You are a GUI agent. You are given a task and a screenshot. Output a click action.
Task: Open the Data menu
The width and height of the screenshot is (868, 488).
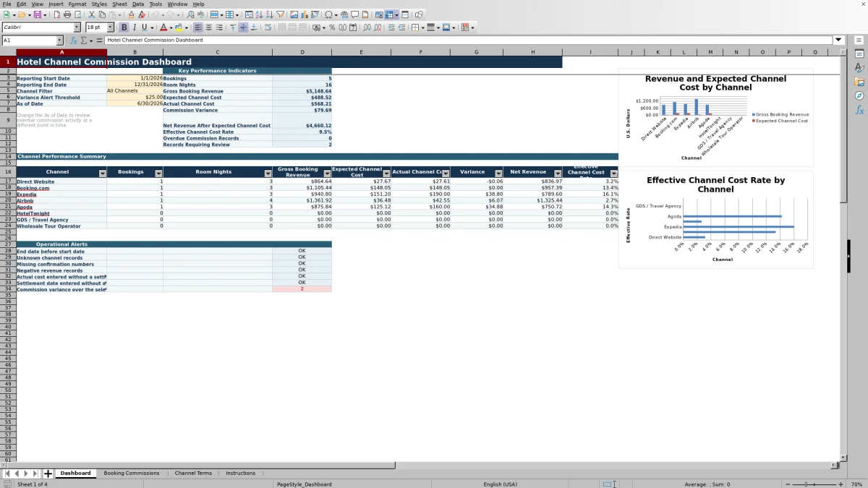138,4
